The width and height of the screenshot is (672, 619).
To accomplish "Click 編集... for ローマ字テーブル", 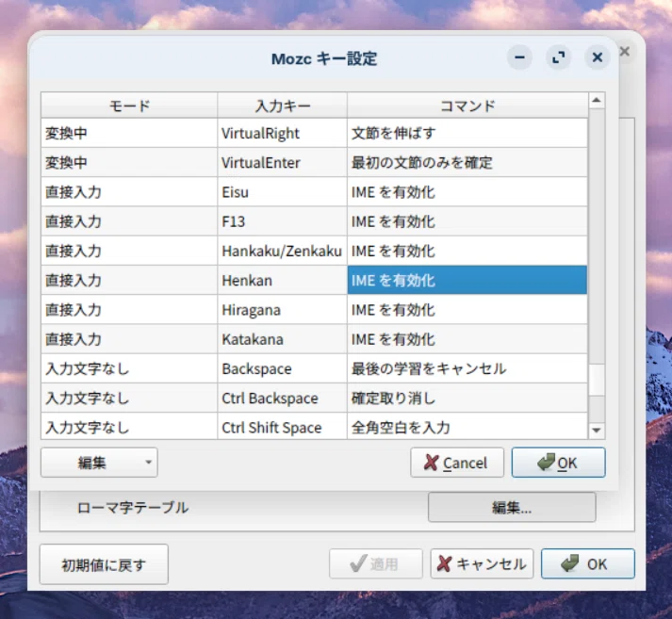I will [x=512, y=507].
